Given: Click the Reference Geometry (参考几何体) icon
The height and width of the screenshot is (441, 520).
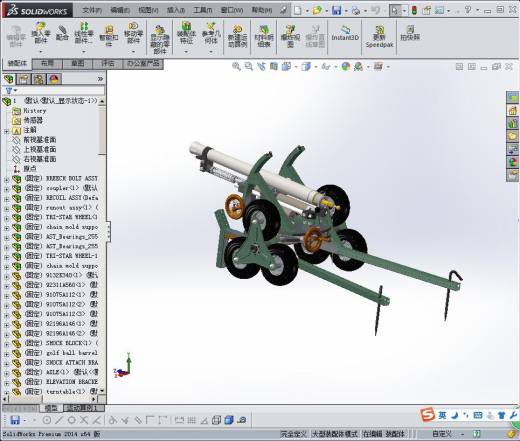Looking at the screenshot, I should (x=211, y=33).
